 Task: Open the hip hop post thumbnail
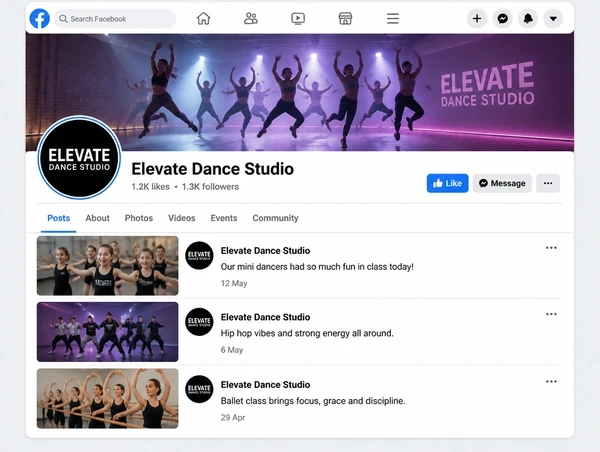pyautogui.click(x=108, y=332)
